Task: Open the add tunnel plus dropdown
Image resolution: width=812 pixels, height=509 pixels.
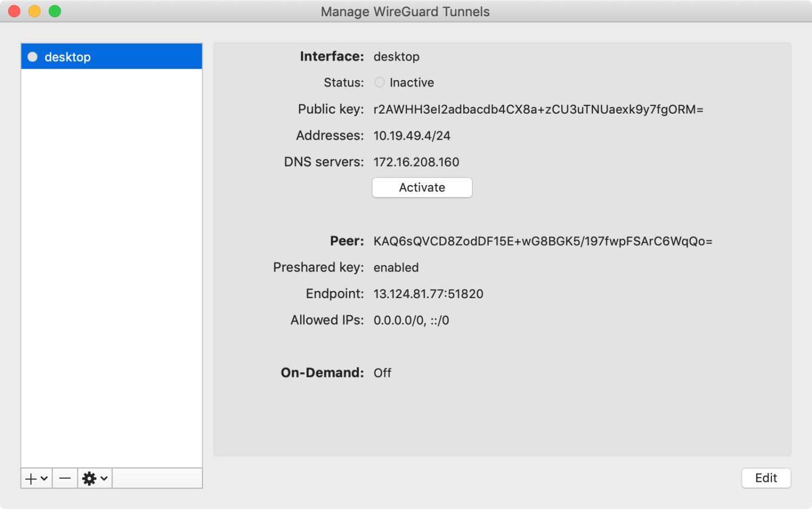Action: pyautogui.click(x=37, y=479)
